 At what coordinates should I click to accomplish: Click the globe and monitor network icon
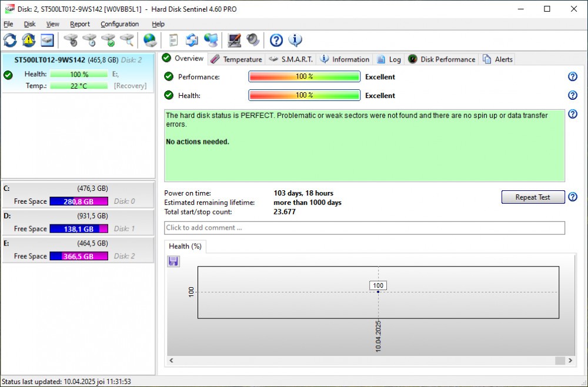click(211, 40)
